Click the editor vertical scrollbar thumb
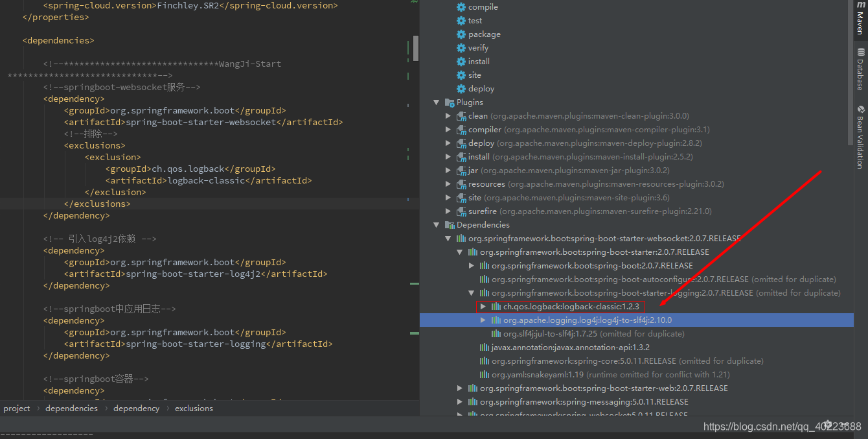This screenshot has height=439, width=868. (x=416, y=47)
